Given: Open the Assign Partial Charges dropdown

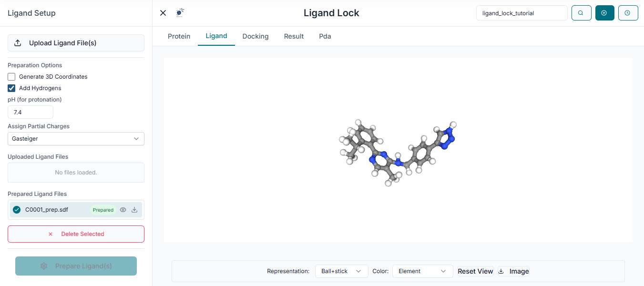Looking at the screenshot, I should [x=76, y=139].
